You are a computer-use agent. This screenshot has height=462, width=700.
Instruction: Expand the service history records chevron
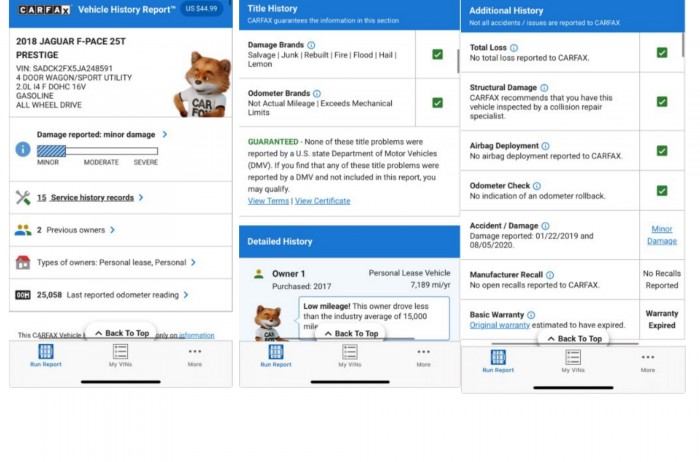(141, 197)
